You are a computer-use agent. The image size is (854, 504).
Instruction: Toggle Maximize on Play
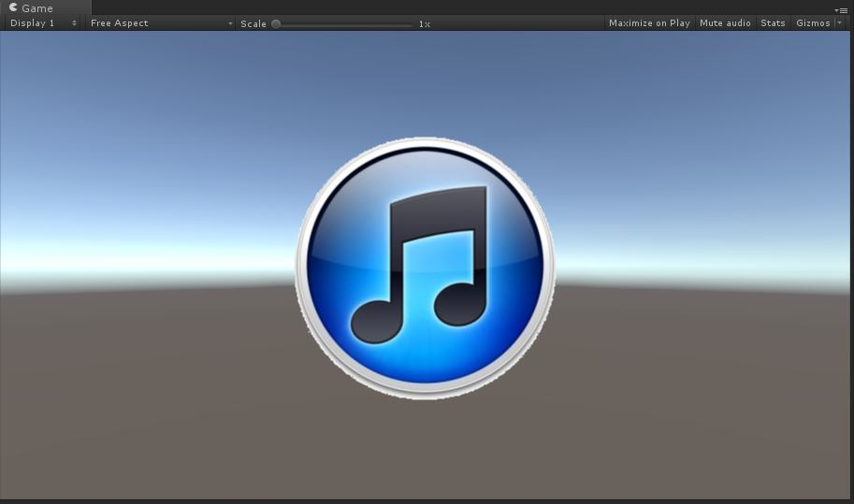649,22
